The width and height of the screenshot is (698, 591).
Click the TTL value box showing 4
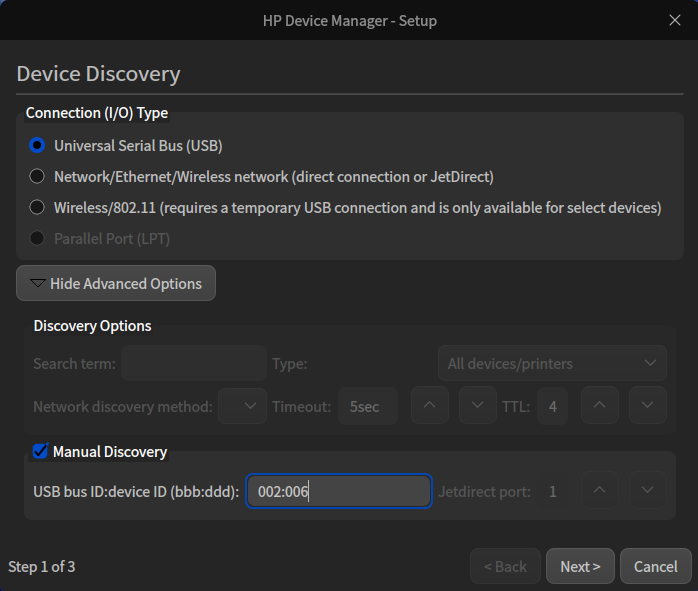click(x=552, y=406)
